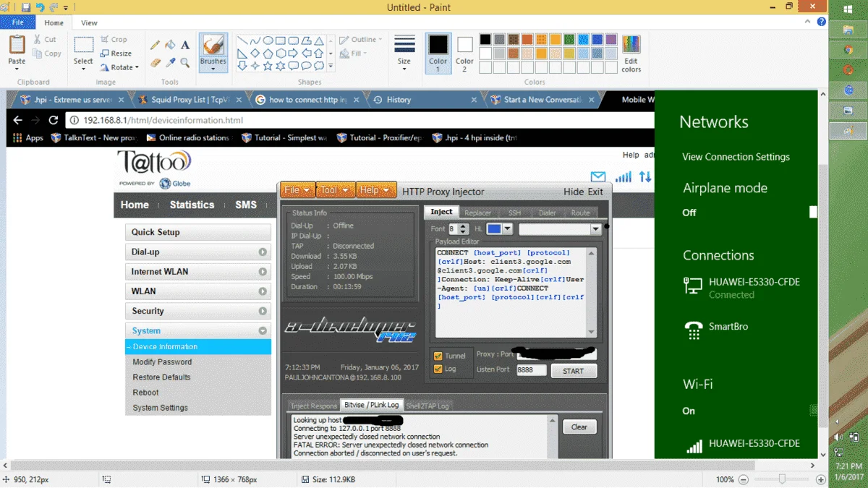
Task: Switch to the Paint View tab
Action: [x=89, y=23]
